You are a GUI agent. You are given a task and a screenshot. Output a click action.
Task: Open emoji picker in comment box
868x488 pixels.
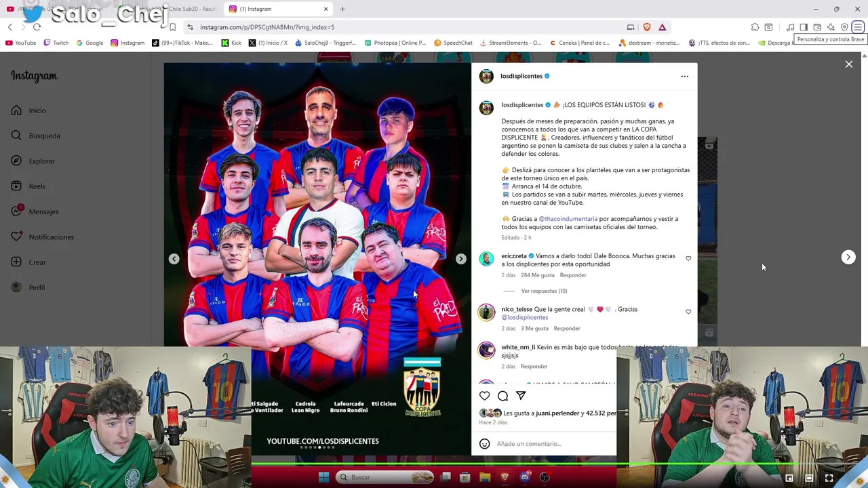tap(484, 444)
